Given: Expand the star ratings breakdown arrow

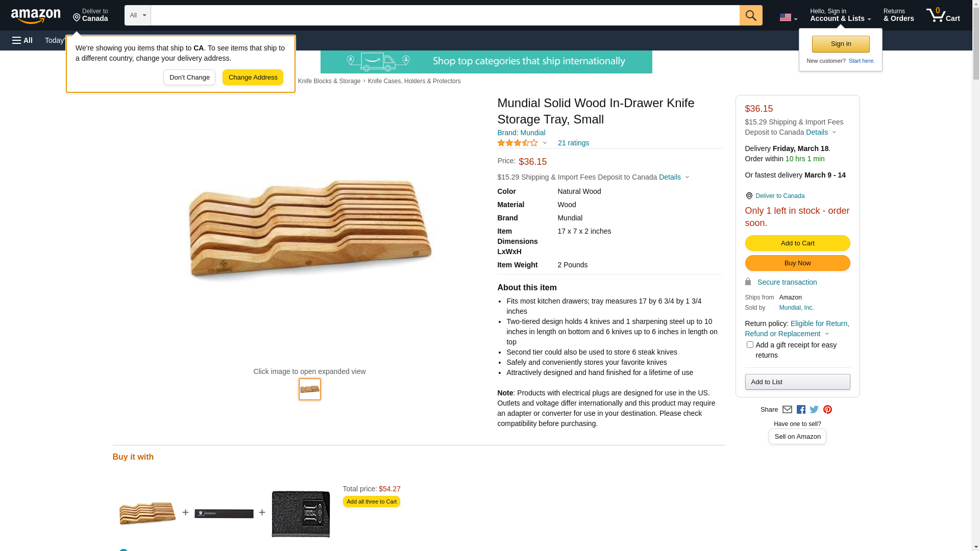Looking at the screenshot, I should [545, 143].
